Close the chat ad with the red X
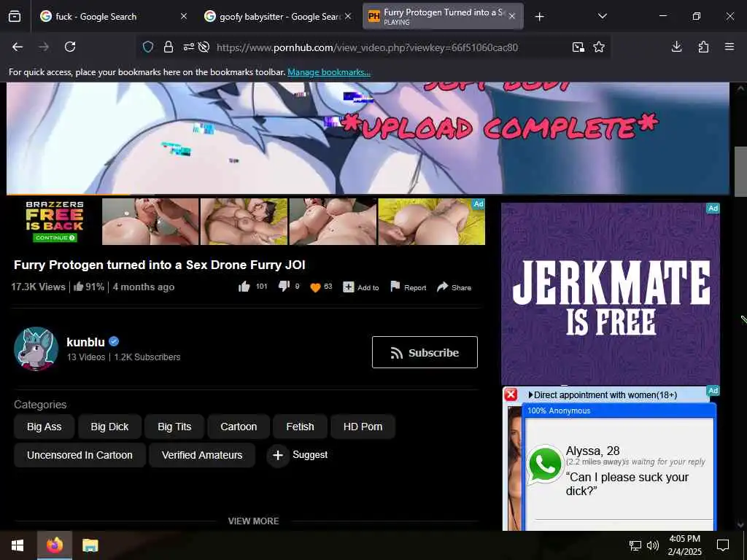The width and height of the screenshot is (747, 560). click(511, 394)
